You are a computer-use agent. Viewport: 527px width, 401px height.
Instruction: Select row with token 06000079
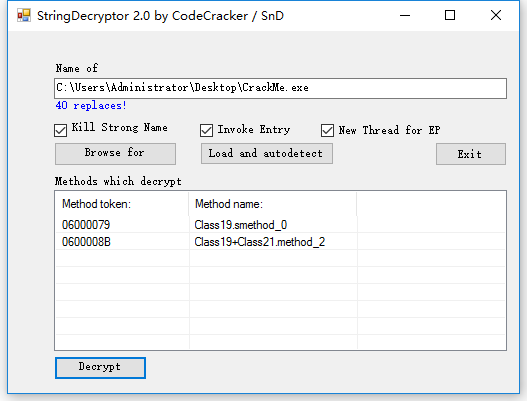[280, 225]
